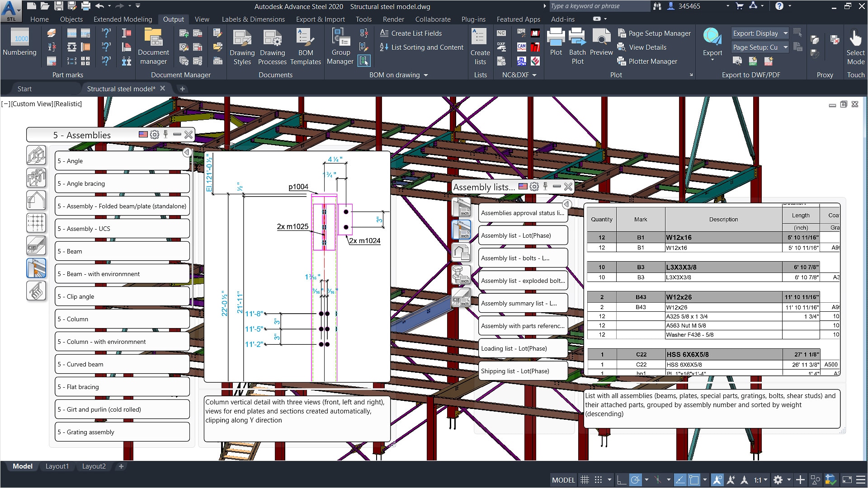This screenshot has height=488, width=868.
Task: Open the Group Manager
Action: tap(340, 45)
